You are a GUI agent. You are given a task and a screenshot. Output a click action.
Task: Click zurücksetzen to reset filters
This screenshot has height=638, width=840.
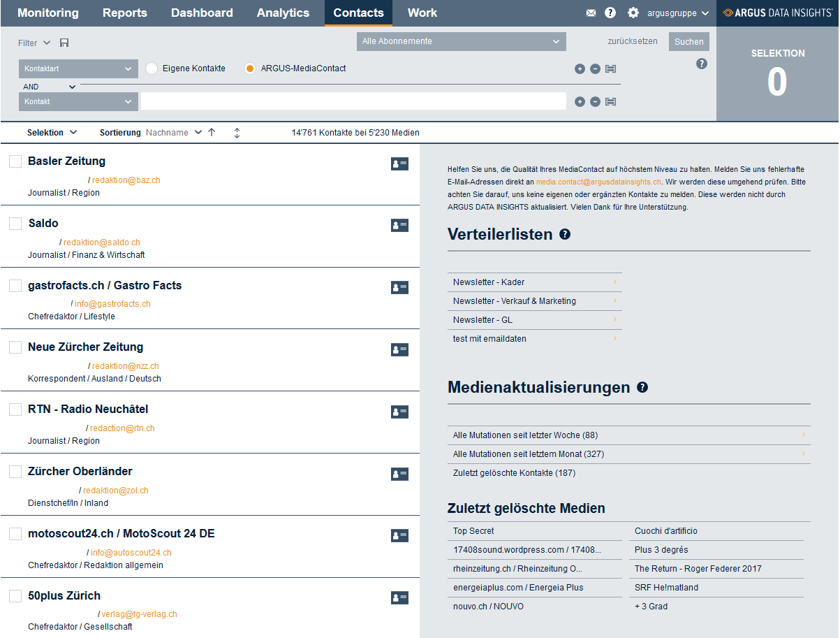click(633, 41)
